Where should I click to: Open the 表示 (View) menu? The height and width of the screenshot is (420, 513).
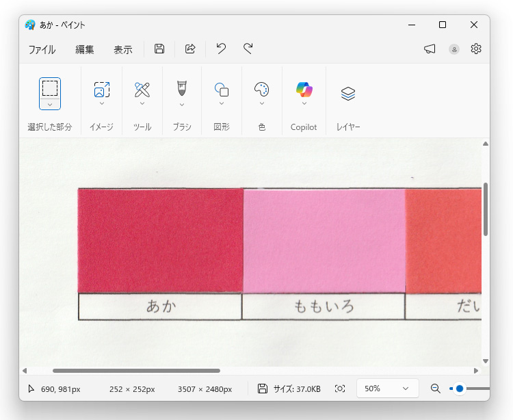point(123,49)
